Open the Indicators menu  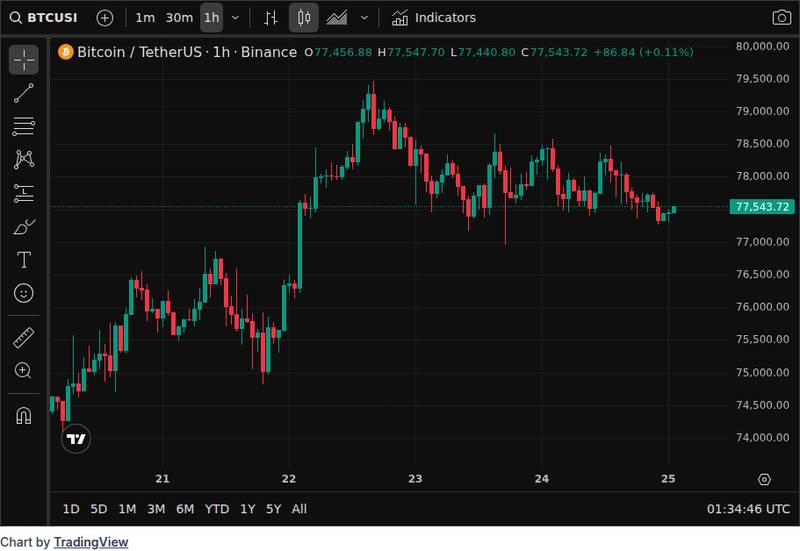tap(434, 18)
